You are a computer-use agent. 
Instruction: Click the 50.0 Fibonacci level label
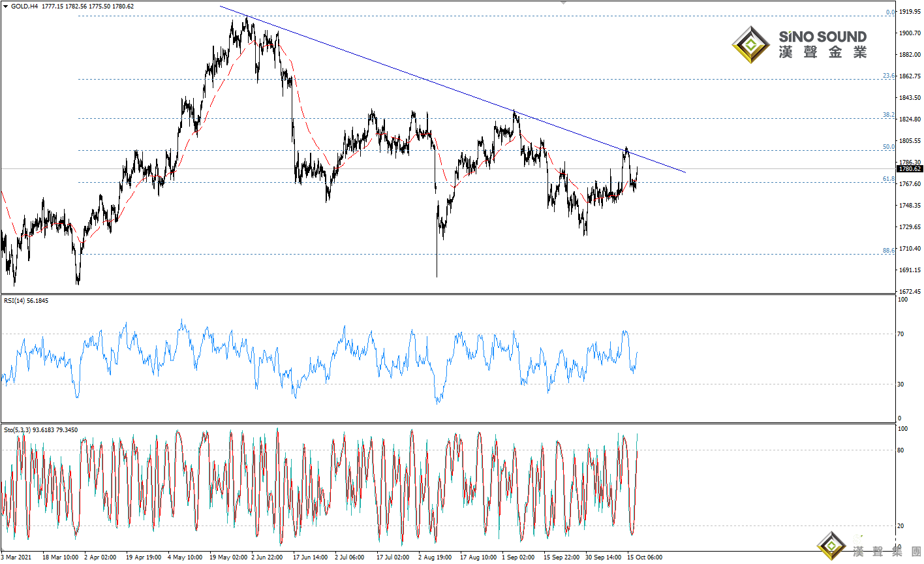888,147
